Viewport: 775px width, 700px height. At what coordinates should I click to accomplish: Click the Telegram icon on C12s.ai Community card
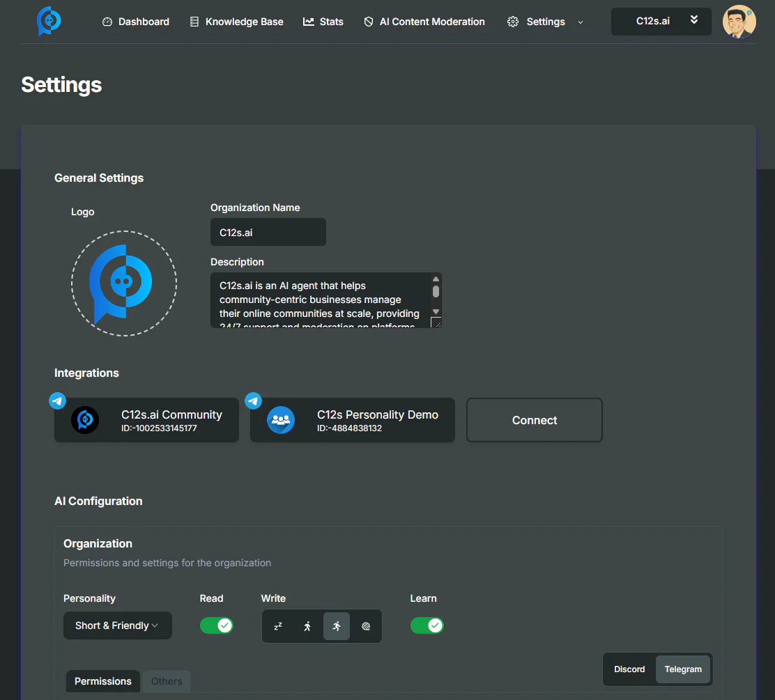(57, 400)
